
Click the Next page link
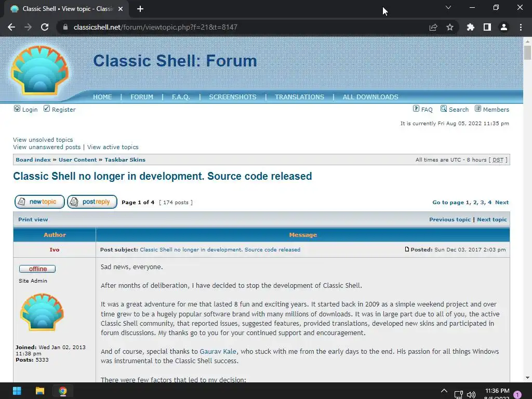click(502, 203)
